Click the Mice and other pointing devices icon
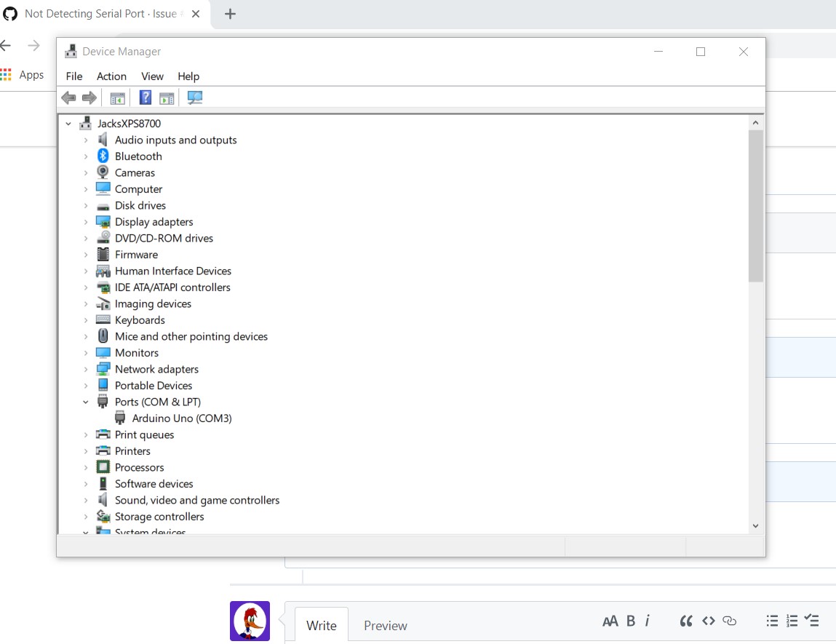This screenshot has width=836, height=644. coord(103,336)
